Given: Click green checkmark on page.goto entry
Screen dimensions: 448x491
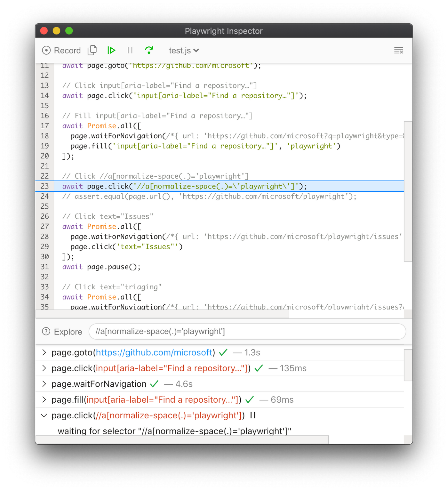Looking at the screenshot, I should (x=223, y=352).
